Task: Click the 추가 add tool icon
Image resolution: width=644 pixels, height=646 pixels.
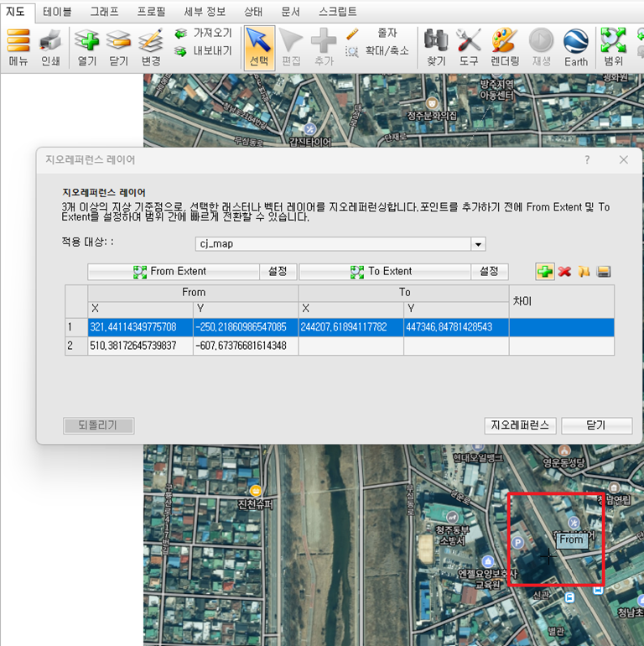Action: click(324, 48)
